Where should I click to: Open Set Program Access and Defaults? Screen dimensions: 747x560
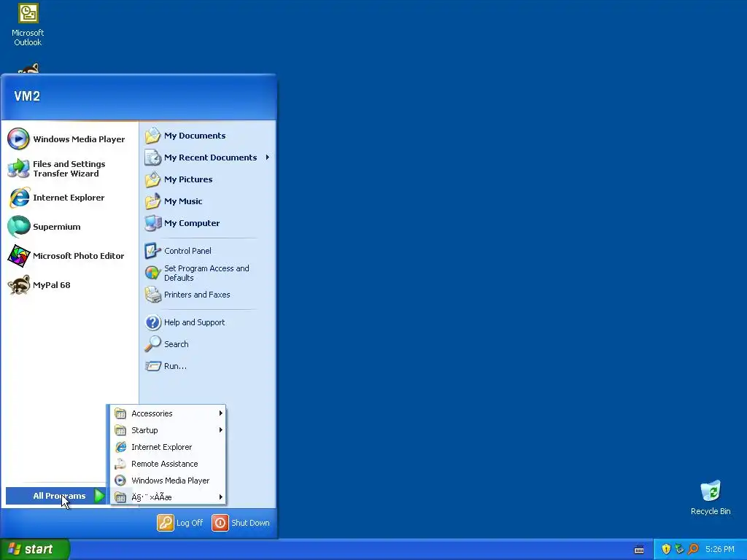(x=207, y=273)
